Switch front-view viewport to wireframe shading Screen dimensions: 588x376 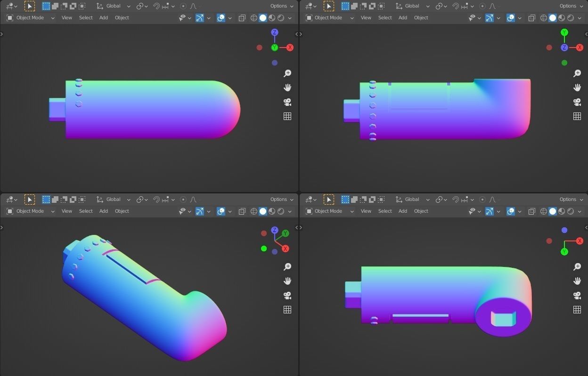pyautogui.click(x=254, y=18)
